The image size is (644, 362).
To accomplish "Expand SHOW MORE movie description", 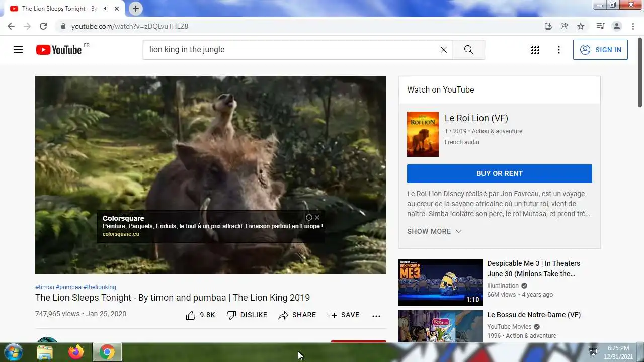I will coord(434,231).
